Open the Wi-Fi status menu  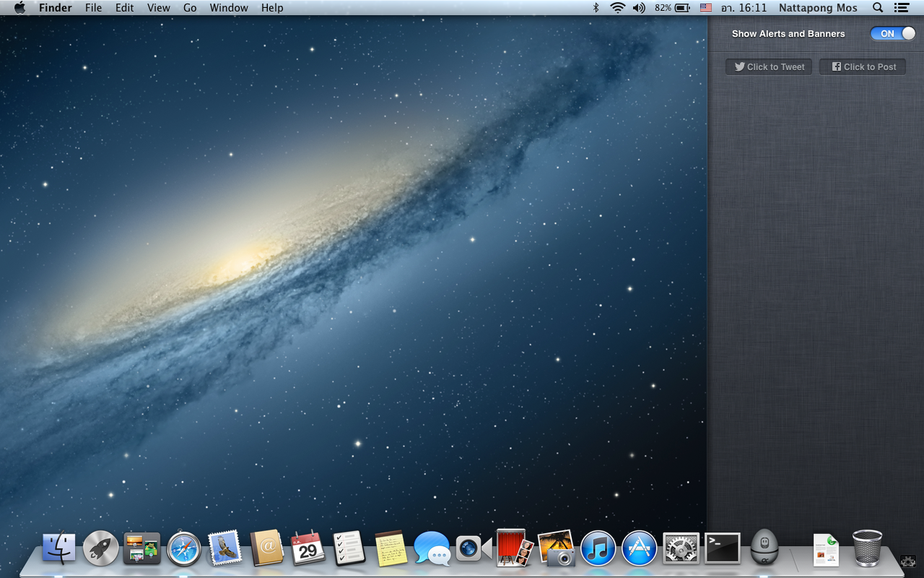point(617,8)
